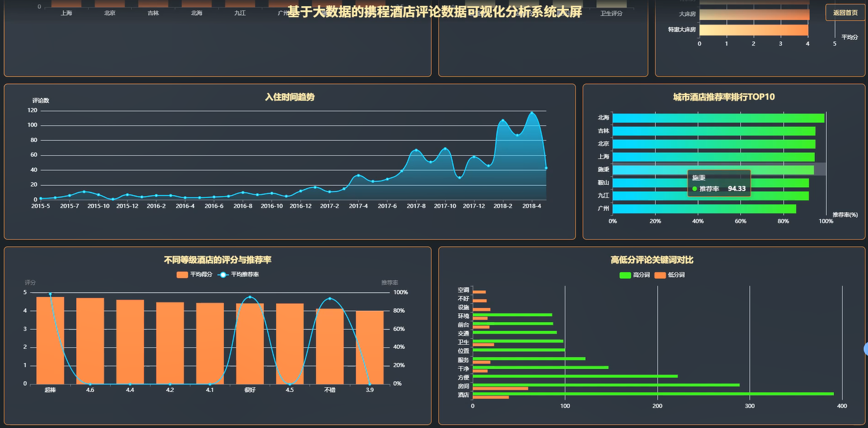Click the 高低分评论关键词对比 title
868x428 pixels.
point(652,260)
